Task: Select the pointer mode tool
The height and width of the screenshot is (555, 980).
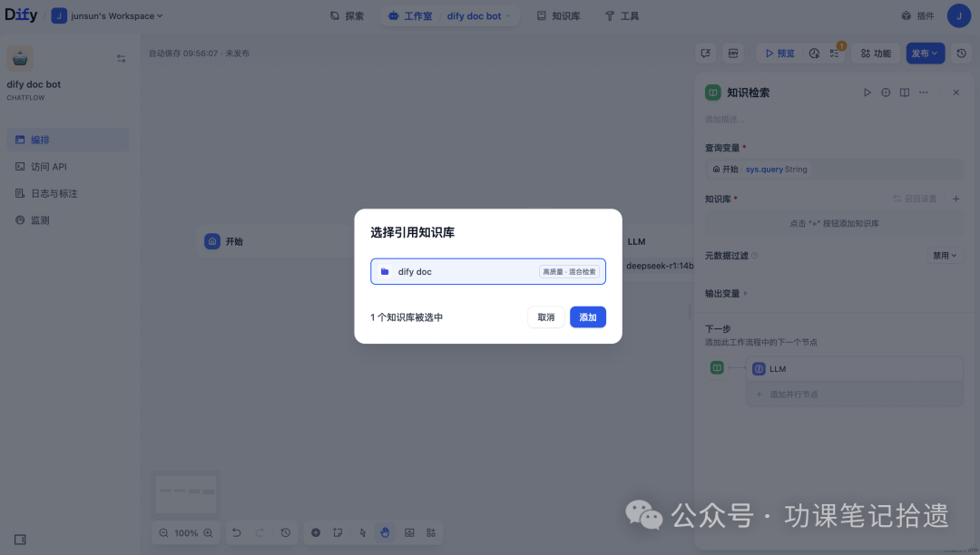Action: 363,532
